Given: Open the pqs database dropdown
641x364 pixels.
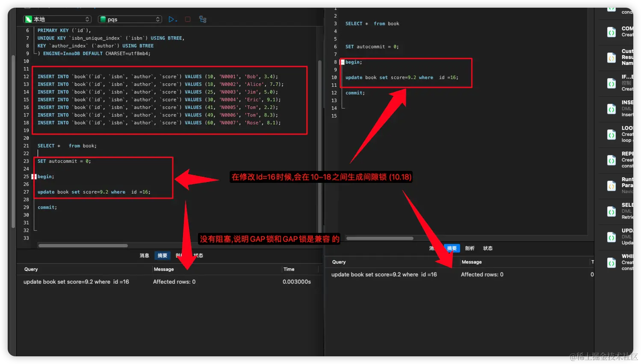Looking at the screenshot, I should coord(130,19).
